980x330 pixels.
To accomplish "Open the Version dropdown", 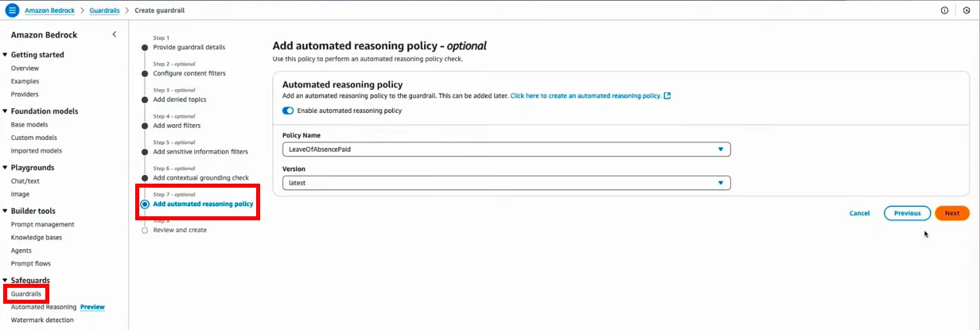I will click(506, 183).
